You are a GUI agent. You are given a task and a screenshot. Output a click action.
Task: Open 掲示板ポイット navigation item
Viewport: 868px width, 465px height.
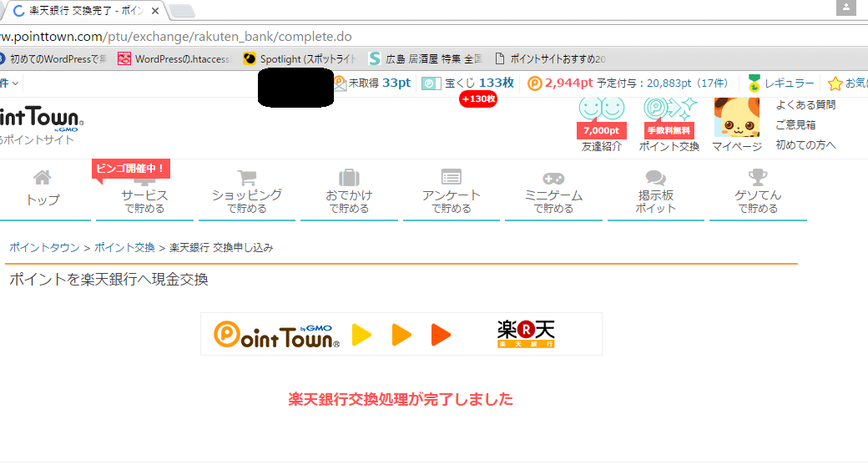tap(655, 190)
